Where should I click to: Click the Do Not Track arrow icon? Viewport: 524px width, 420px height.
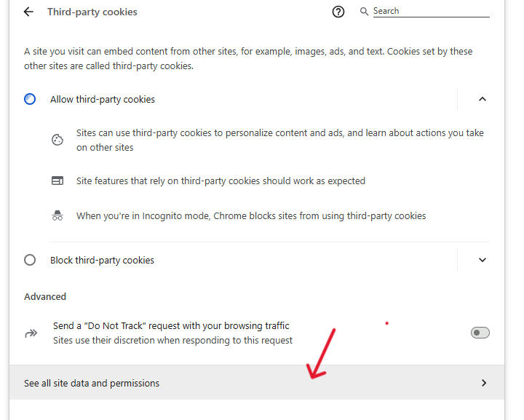31,333
